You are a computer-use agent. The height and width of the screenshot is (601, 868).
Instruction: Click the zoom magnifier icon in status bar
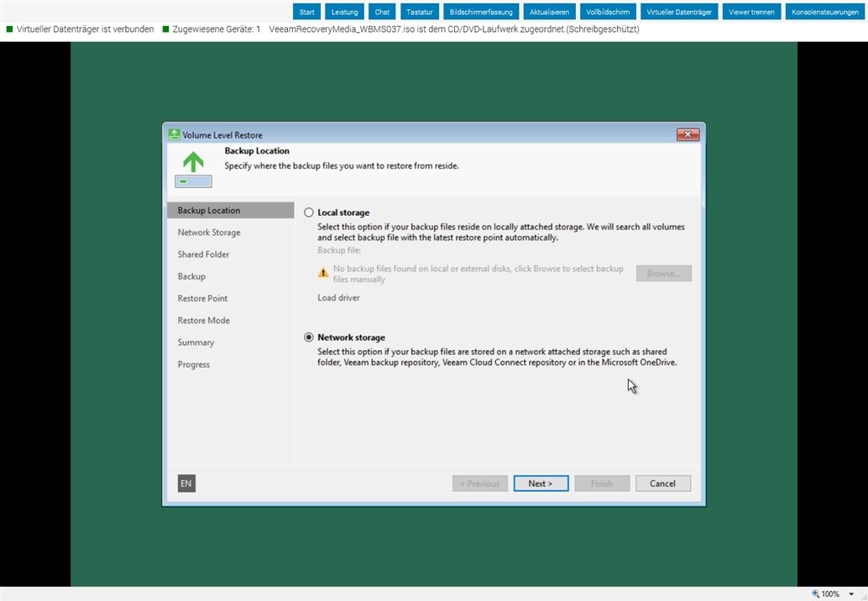(x=815, y=593)
